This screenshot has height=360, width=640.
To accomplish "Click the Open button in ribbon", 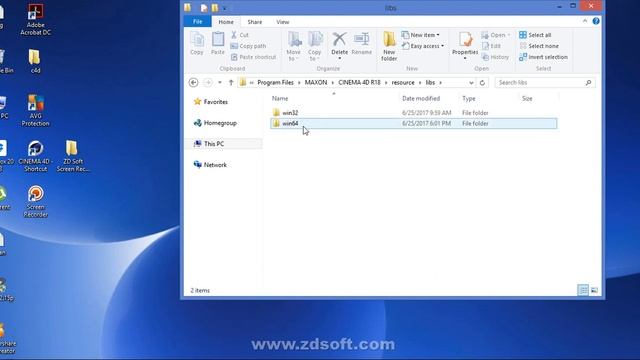I will pos(496,35).
